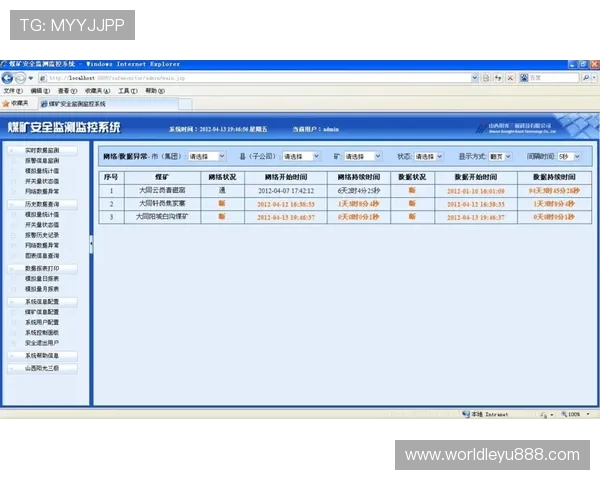This screenshot has height=480, width=600.
Task: Open the address bar history dropdown arrow
Action: 475,78
